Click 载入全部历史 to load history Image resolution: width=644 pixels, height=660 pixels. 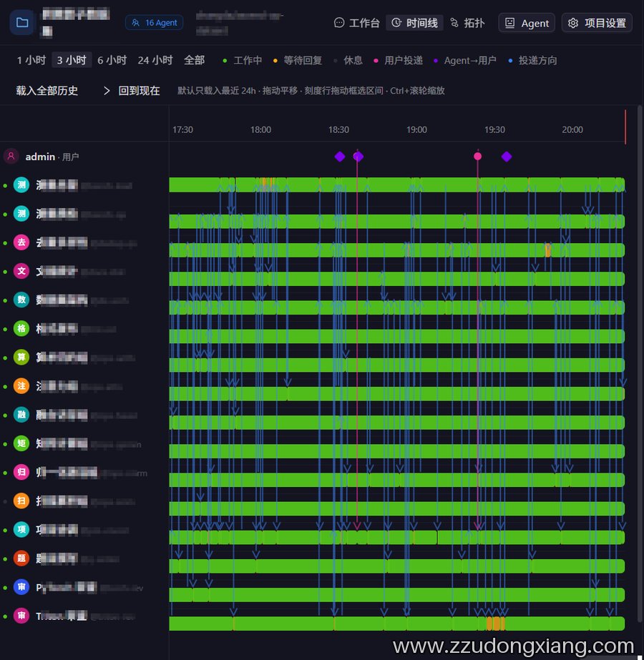pyautogui.click(x=47, y=91)
